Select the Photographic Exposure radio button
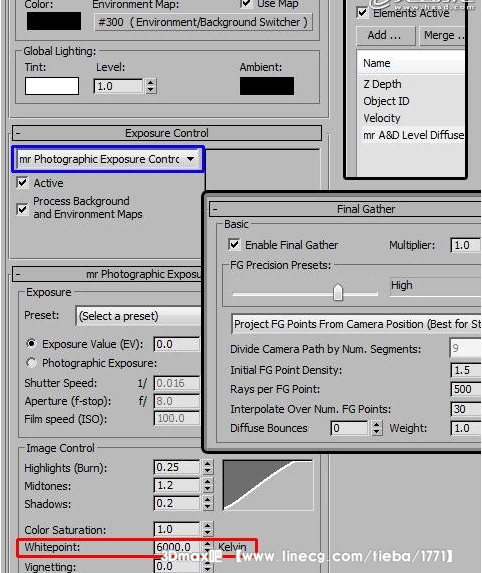Viewport: 482px width, 573px height. 31,363
